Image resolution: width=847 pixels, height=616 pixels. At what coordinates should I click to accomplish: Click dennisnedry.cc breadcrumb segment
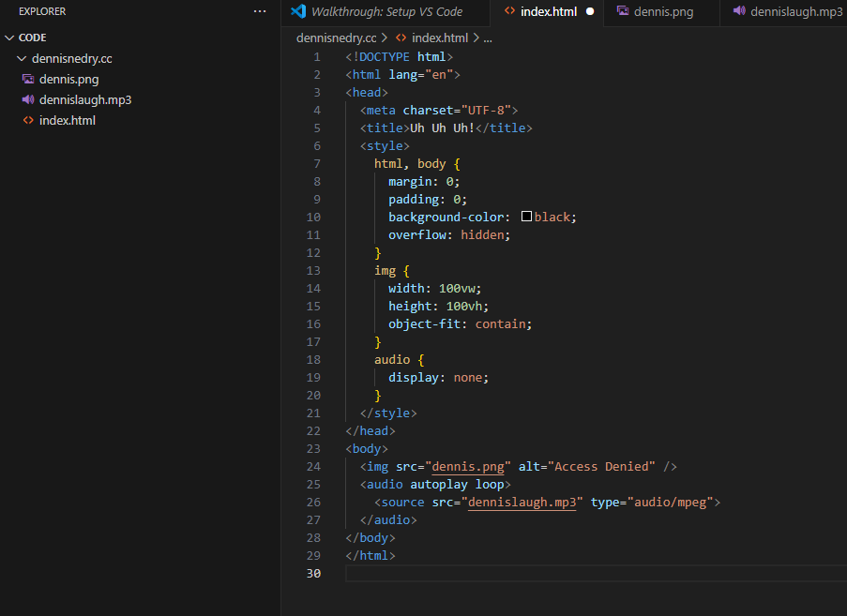336,38
